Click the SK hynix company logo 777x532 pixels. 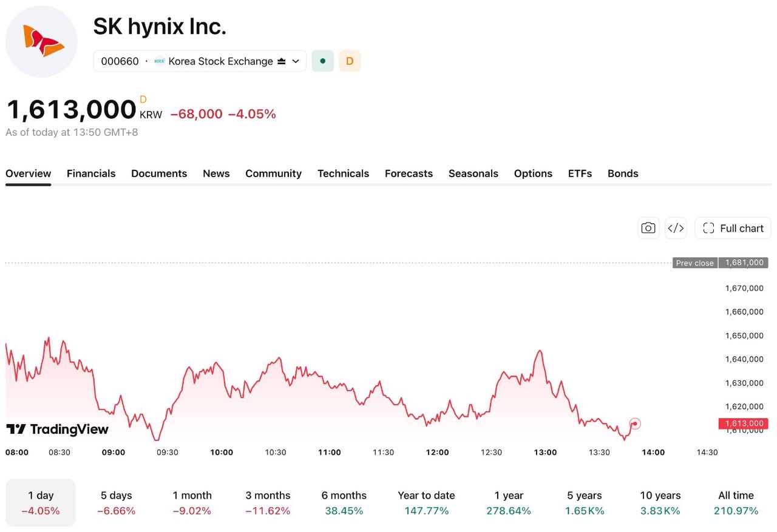click(x=41, y=41)
